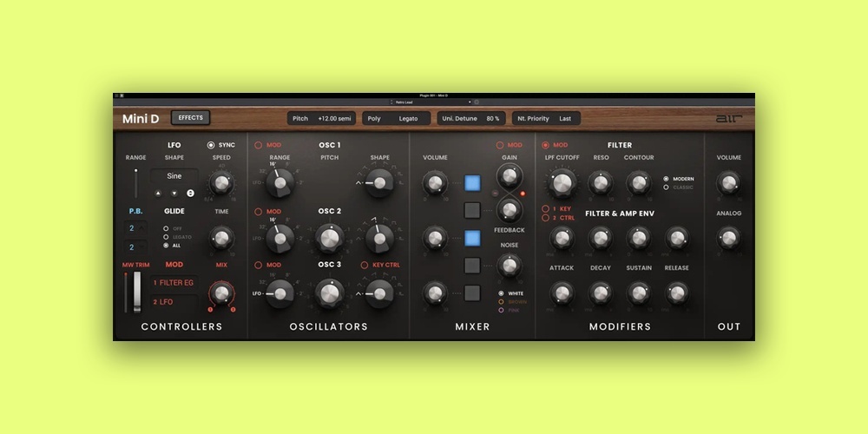Toggle the mixer square switch beside Feedback knob

[x=472, y=210]
